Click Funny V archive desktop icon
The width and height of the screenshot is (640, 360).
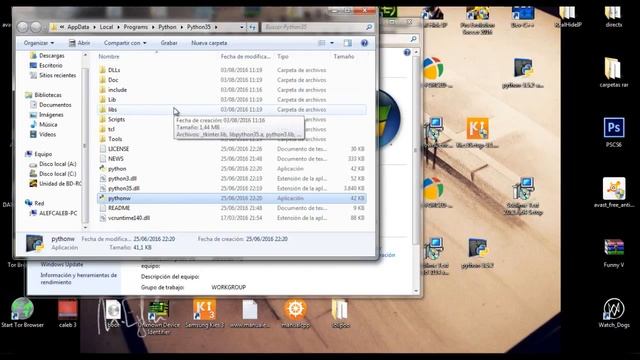[x=613, y=253]
